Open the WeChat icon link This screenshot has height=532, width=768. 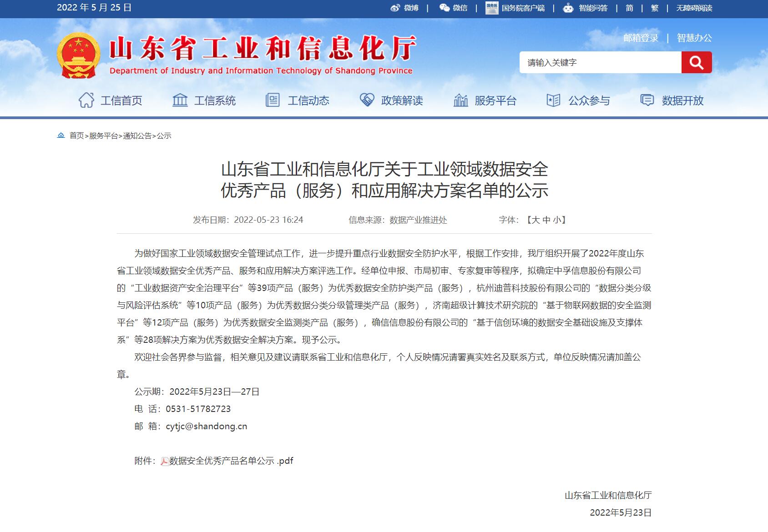tap(444, 8)
